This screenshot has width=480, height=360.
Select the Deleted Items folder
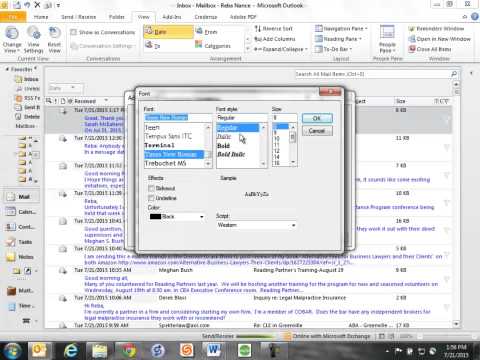click(27, 117)
